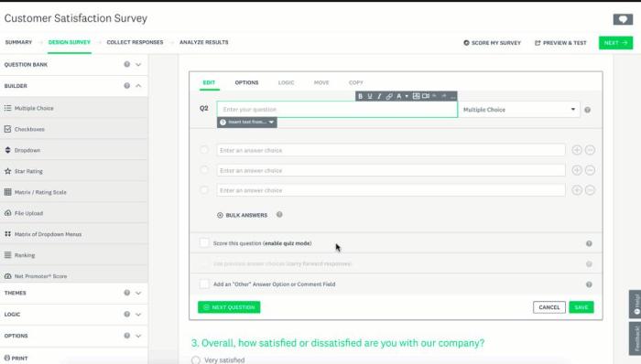Collapse the Builder section
Screen dimensions: 641x364
(x=138, y=86)
